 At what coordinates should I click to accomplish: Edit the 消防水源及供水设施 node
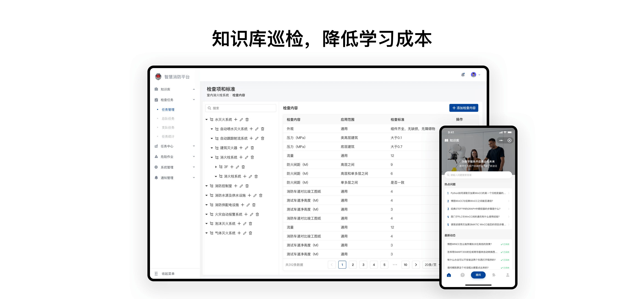point(255,195)
